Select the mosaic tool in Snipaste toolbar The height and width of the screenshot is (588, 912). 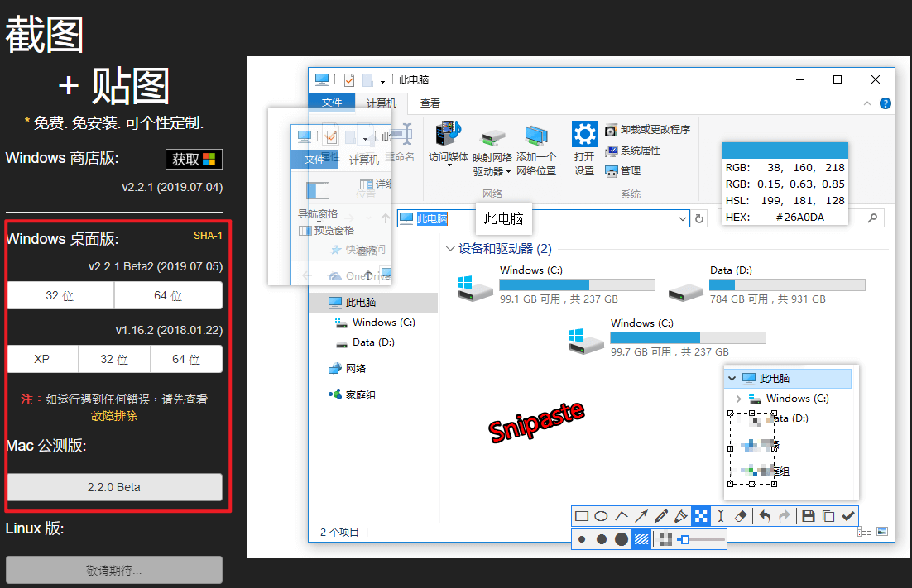700,515
